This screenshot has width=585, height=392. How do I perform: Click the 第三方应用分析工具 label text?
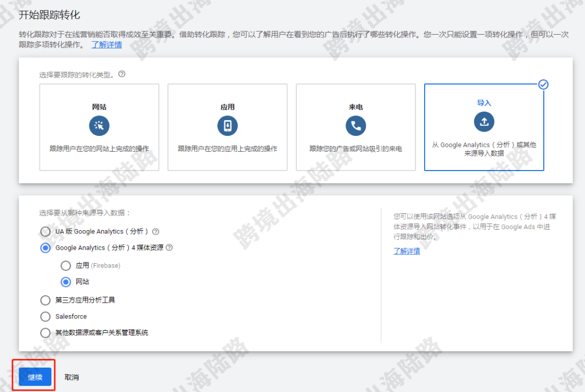85,300
